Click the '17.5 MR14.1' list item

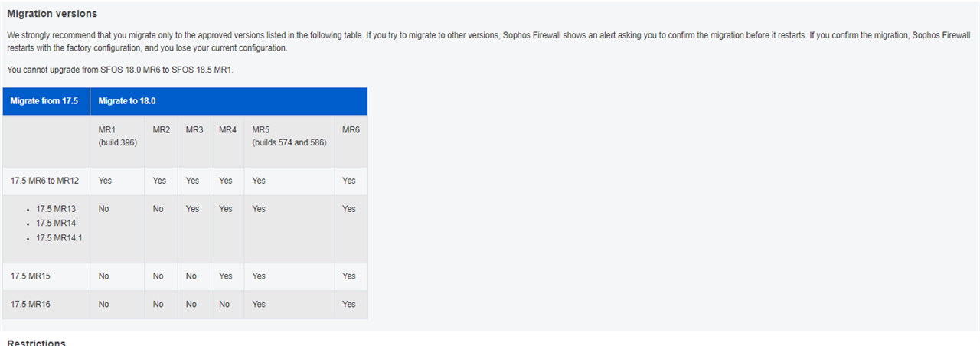click(59, 237)
